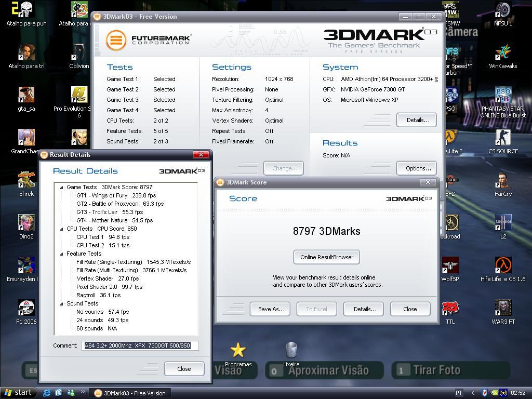Click the 8797 3DMarks score text
Viewport: 532px width, 399px height.
327,231
